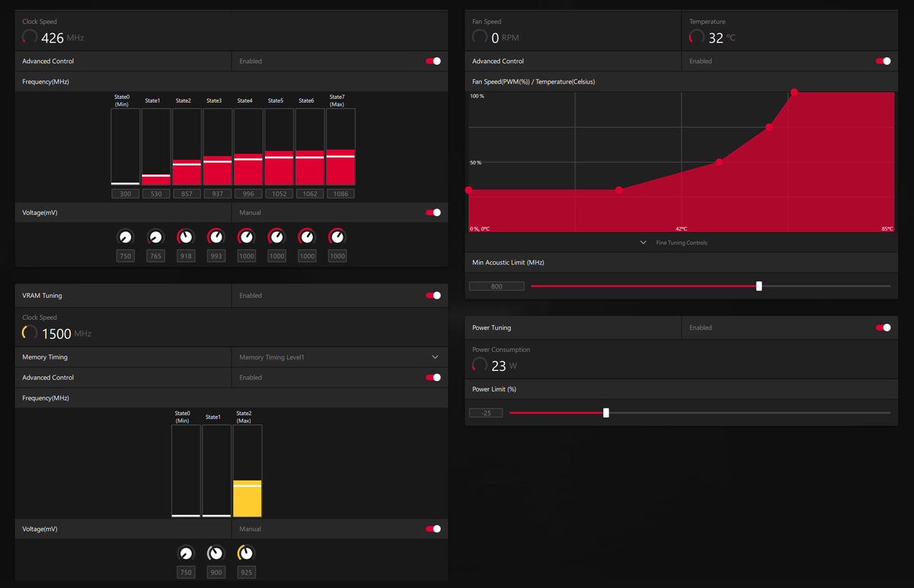Disable the VRAM Tuning toggle
The width and height of the screenshot is (914, 588).
coord(433,296)
